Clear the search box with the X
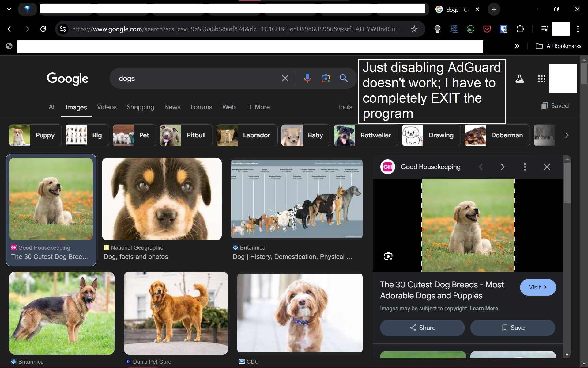The height and width of the screenshot is (368, 588). [x=285, y=79]
